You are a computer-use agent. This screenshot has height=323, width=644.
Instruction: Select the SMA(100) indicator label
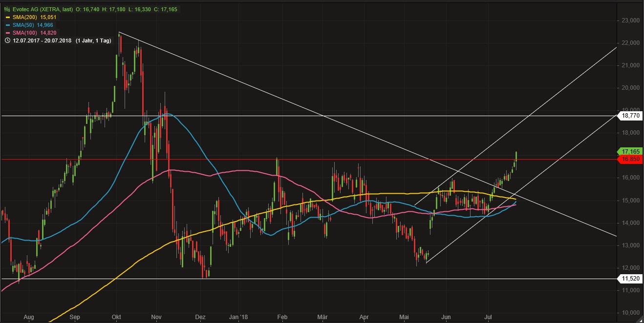(x=24, y=32)
